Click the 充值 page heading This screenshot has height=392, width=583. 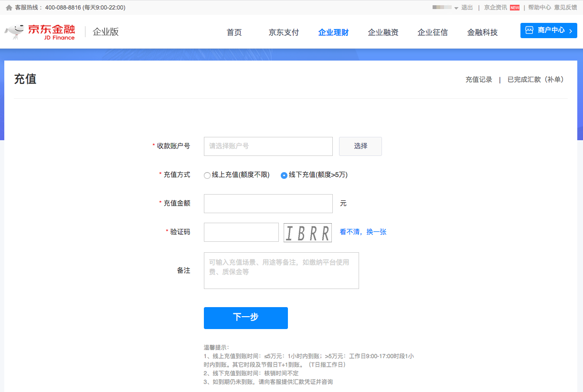[x=25, y=79]
